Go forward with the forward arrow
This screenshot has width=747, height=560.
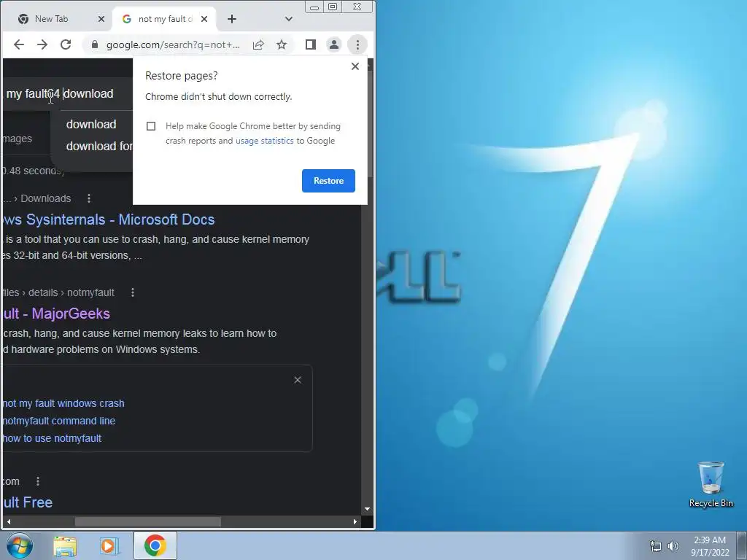(42, 44)
